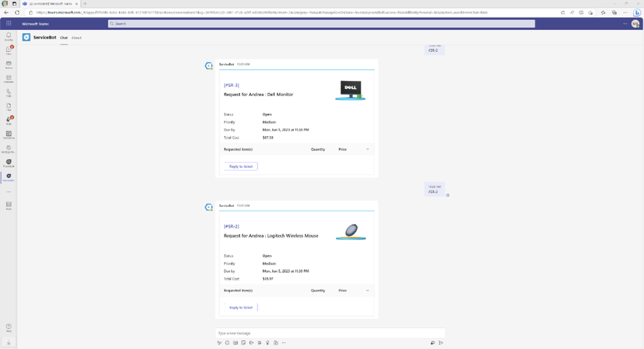Add this page to browser favorites
This screenshot has height=349, width=644.
coord(590,12)
